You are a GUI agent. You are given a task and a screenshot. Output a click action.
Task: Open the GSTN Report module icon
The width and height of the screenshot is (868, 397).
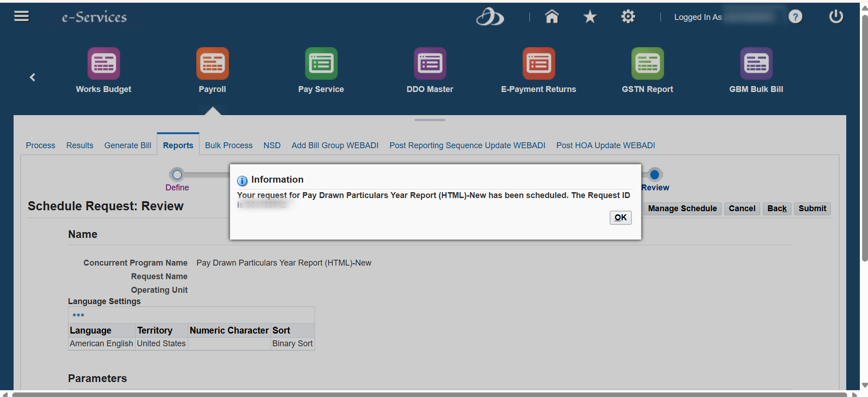(648, 63)
